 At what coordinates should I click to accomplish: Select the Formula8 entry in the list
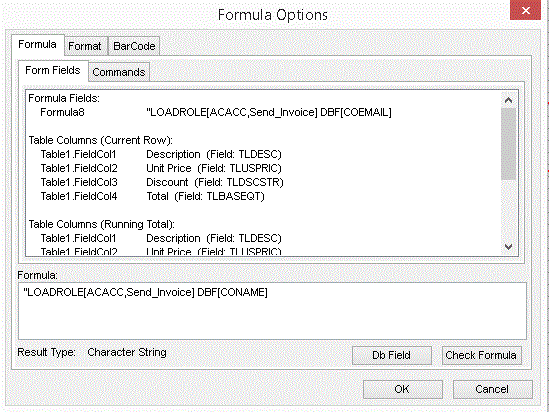(216, 112)
